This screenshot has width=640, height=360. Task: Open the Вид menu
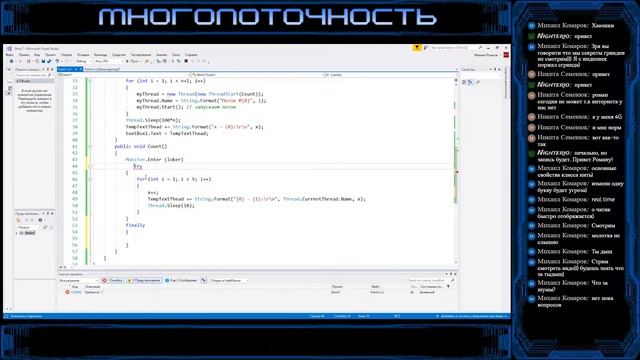click(x=37, y=55)
